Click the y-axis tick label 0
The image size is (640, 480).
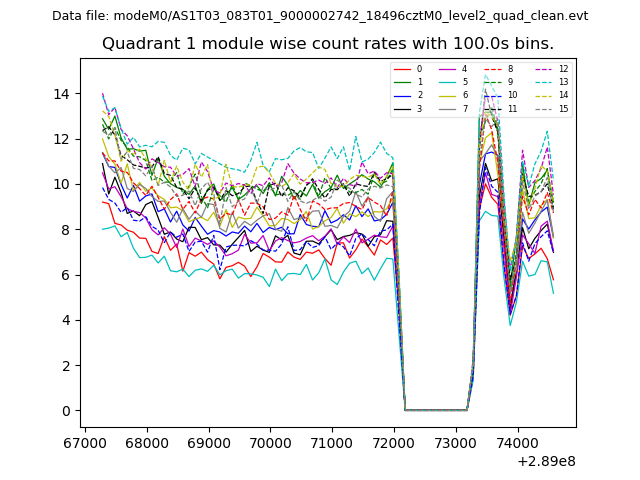coord(66,411)
